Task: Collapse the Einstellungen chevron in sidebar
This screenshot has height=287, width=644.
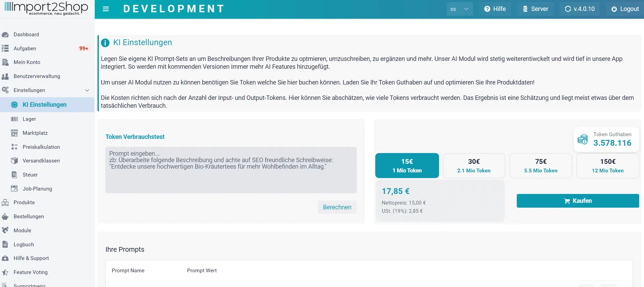Action: pos(87,90)
